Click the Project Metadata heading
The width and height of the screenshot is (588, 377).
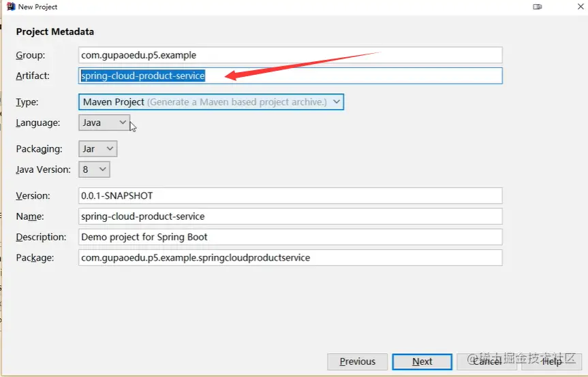(55, 31)
